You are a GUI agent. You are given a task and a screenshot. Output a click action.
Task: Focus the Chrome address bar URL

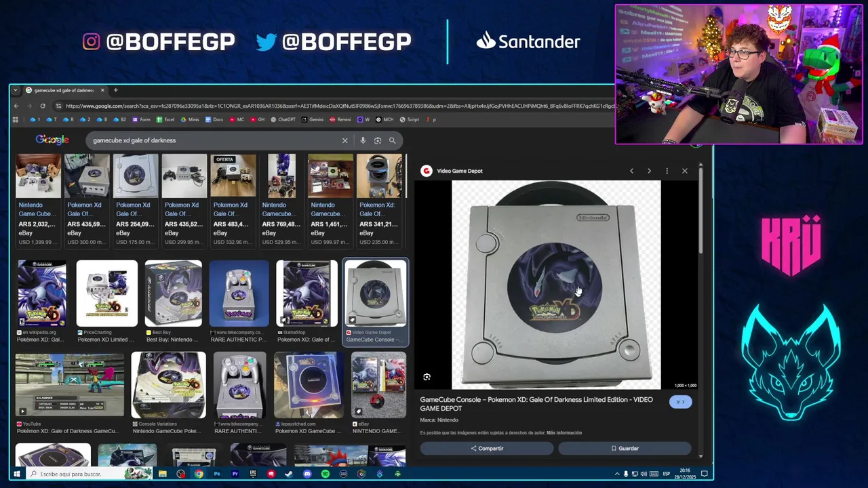click(339, 106)
